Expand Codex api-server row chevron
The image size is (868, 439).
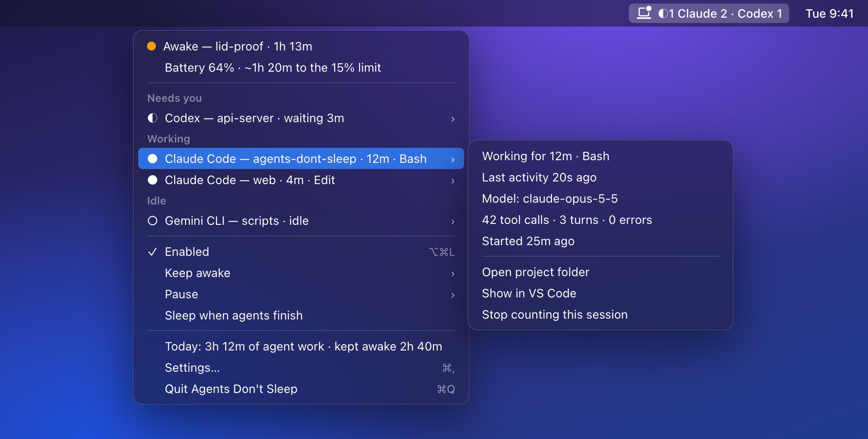coord(453,119)
